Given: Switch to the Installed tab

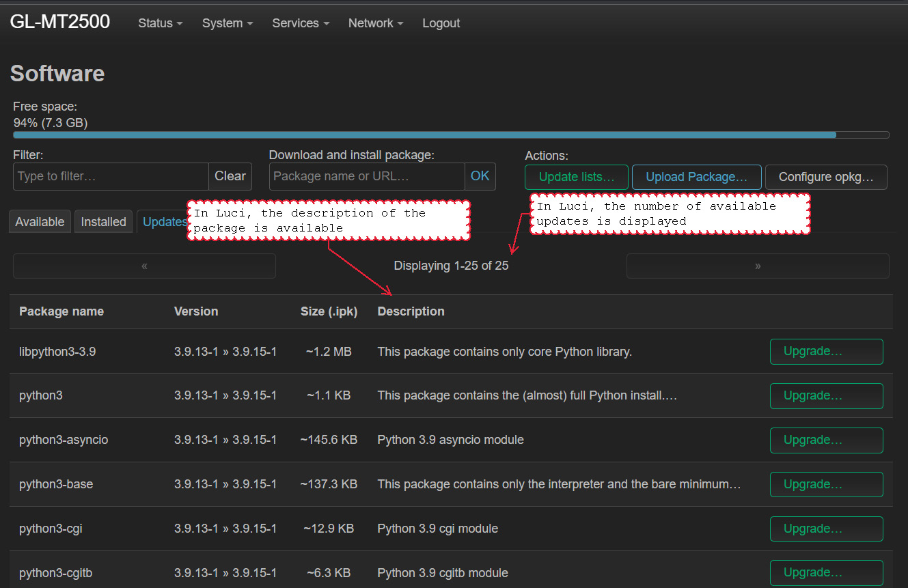Looking at the screenshot, I should (103, 222).
